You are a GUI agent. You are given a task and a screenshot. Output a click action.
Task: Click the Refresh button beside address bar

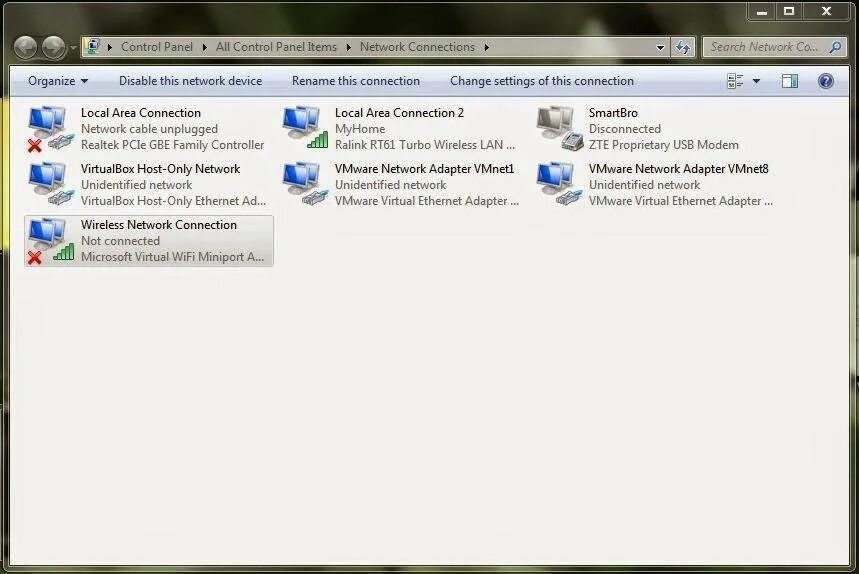(x=683, y=48)
